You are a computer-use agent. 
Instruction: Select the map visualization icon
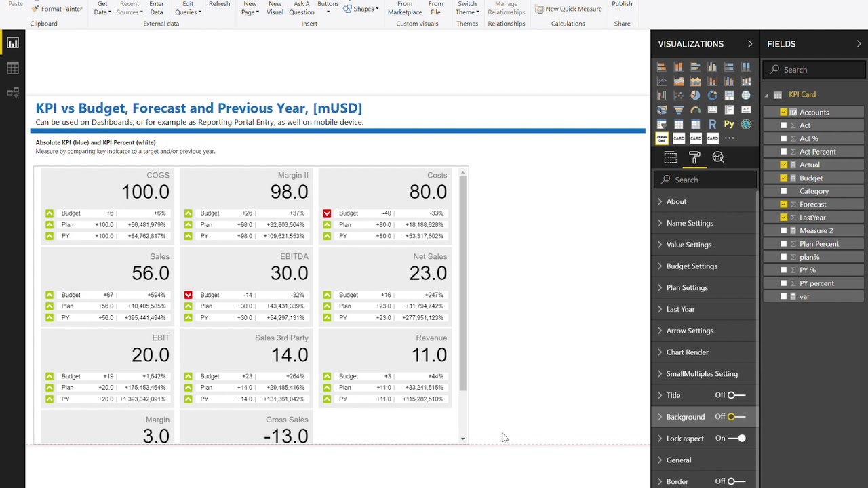click(746, 95)
